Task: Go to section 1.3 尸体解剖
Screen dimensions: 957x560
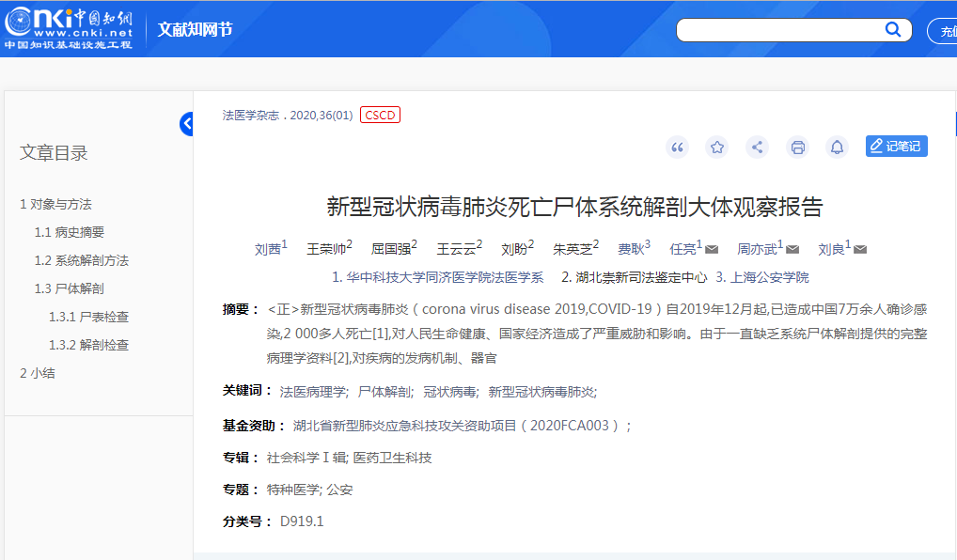Action: tap(70, 288)
